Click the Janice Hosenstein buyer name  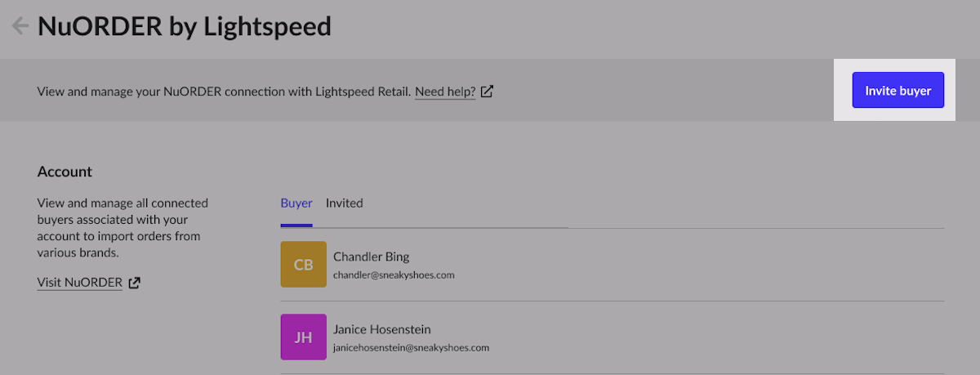point(381,329)
